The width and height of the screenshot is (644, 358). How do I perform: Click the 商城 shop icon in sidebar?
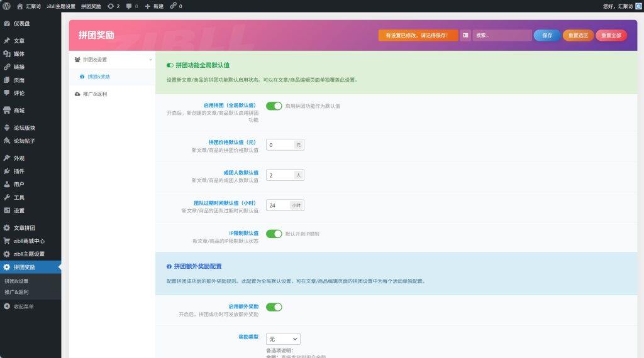[7, 111]
